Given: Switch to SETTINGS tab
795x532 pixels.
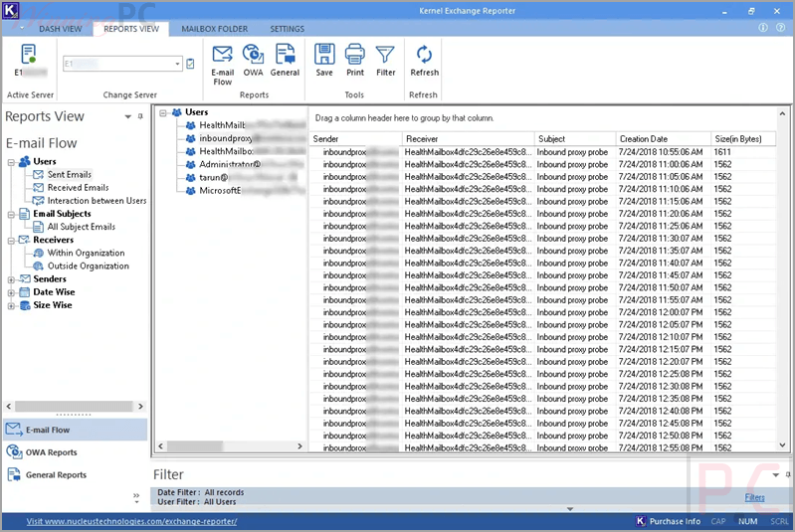Looking at the screenshot, I should click(x=287, y=29).
